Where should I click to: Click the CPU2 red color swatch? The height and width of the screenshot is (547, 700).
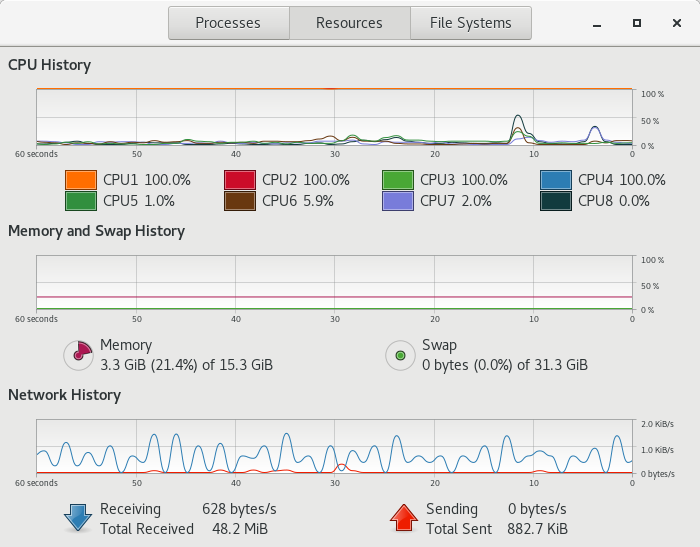point(240,180)
